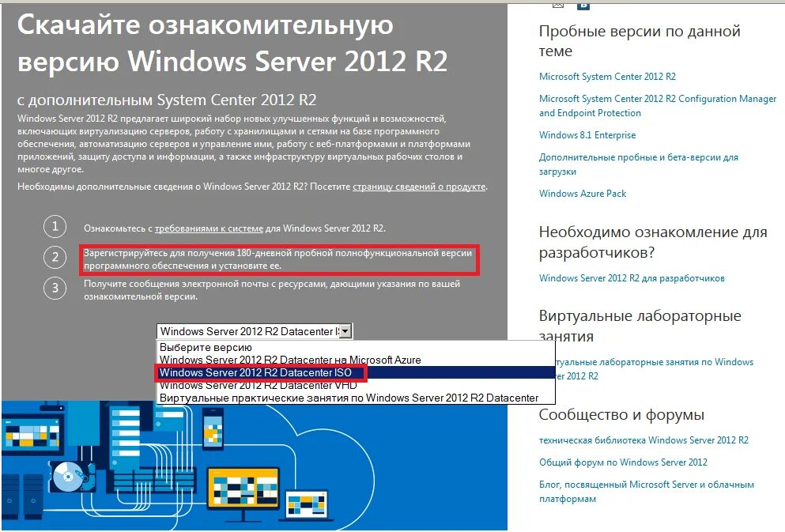Click the cloud datacenter illustration banner
The image size is (785, 532).
(255, 466)
